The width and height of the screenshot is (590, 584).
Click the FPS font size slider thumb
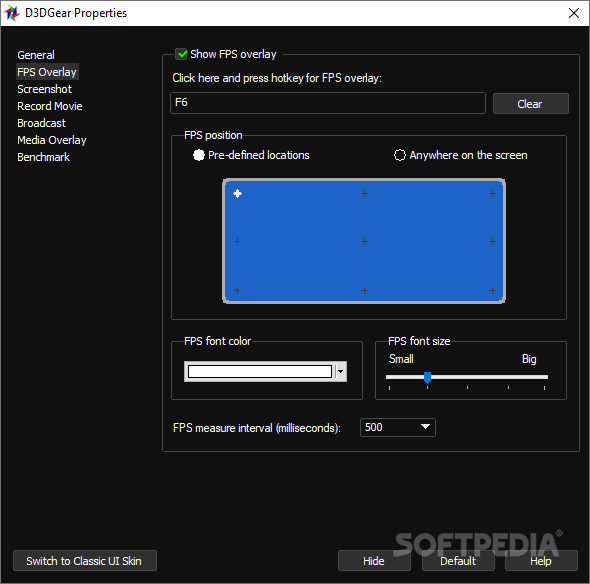pyautogui.click(x=427, y=377)
